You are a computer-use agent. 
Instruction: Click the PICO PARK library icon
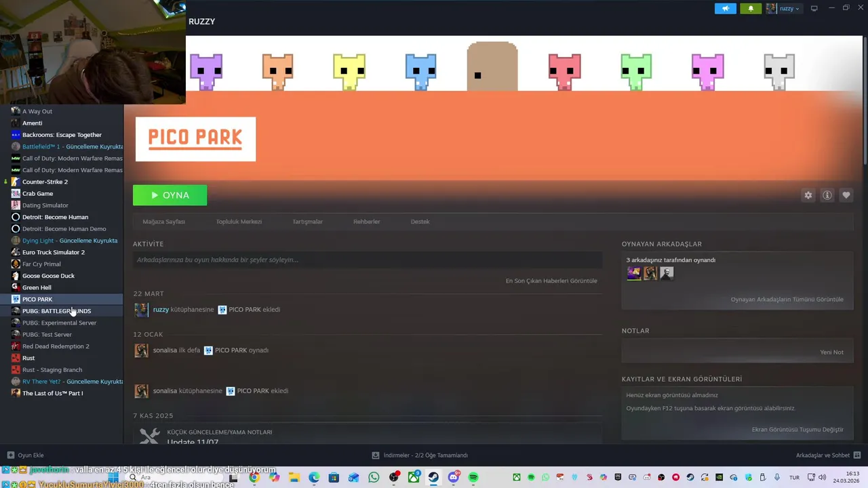[16, 299]
